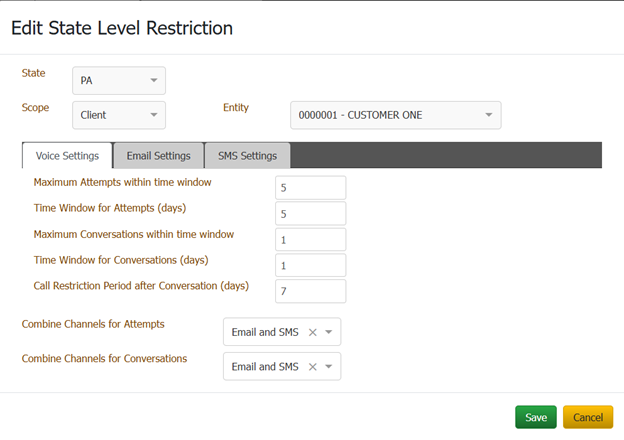The width and height of the screenshot is (624, 440).
Task: Open the State dropdown showing PA
Action: click(119, 80)
